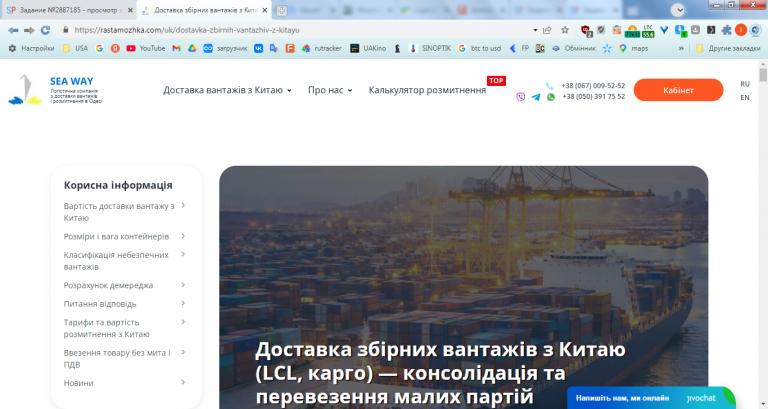
Task: Open Ввезення товару без мита і ПДВ
Action: [x=117, y=359]
